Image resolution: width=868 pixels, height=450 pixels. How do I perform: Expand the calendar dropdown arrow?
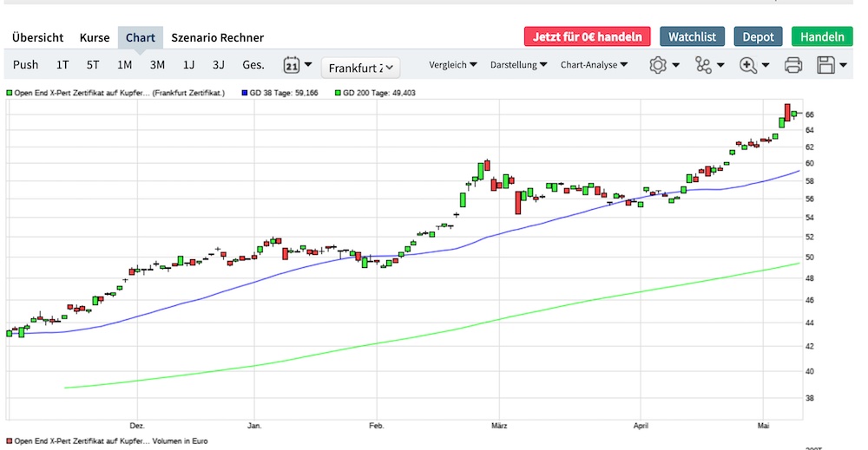coord(308,65)
